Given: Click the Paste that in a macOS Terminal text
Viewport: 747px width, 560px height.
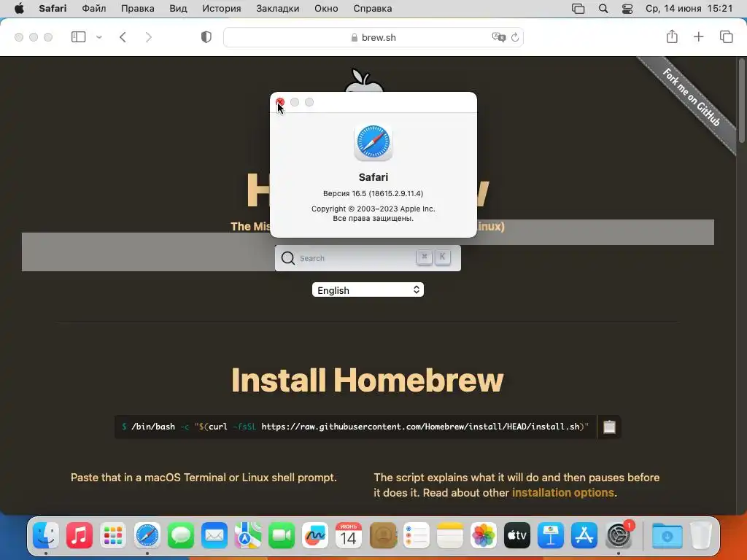Looking at the screenshot, I should [x=204, y=477].
